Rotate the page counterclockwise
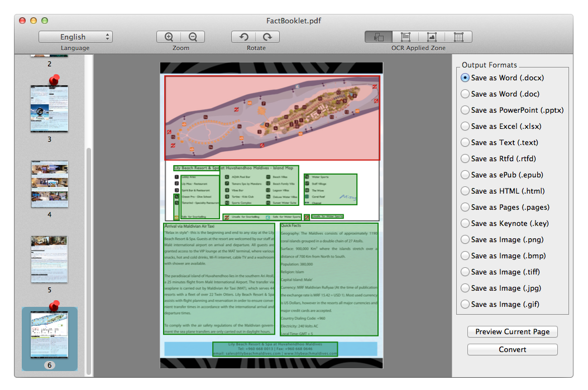Screen dimensions: 588x390 tap(244, 37)
